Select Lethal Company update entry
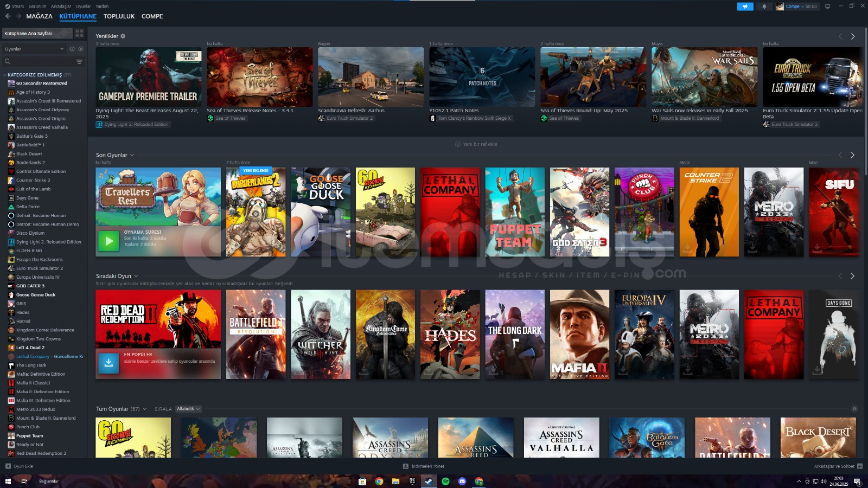This screenshot has height=488, width=868. point(47,356)
